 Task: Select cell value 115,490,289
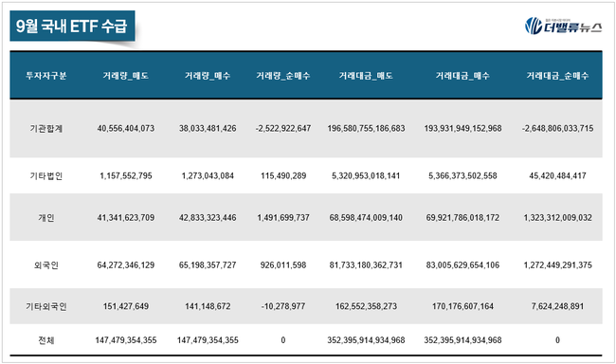coord(283,175)
